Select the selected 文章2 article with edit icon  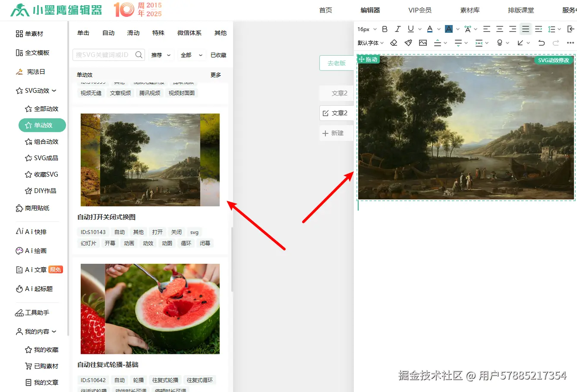337,113
